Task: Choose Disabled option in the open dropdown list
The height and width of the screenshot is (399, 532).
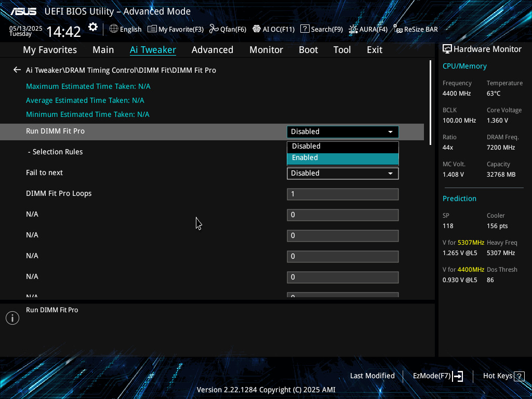Action: tap(343, 146)
